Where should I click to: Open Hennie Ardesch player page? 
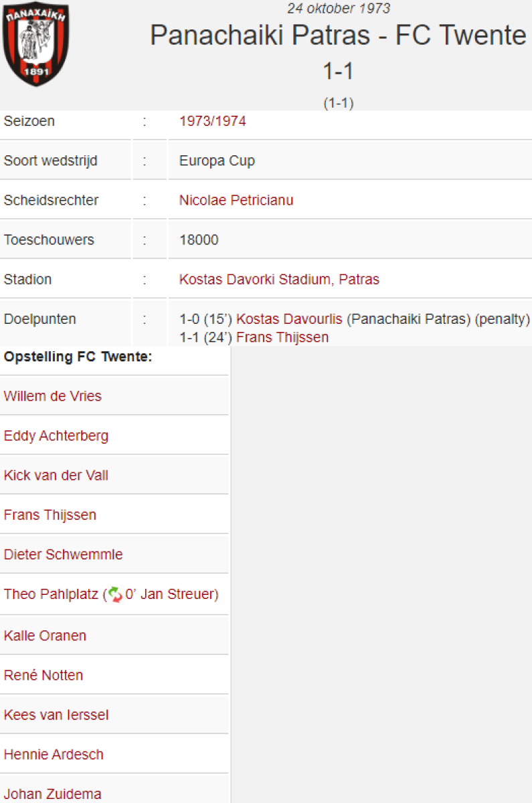pos(54,754)
